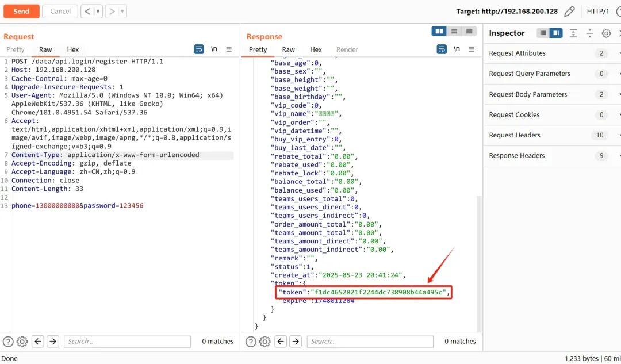Click the "vip_name" response line
Image resolution: width=621 pixels, height=364 pixels.
pos(306,114)
